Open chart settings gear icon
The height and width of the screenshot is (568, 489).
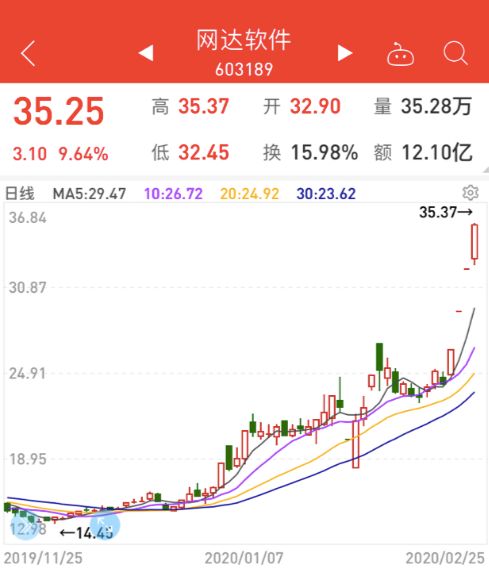click(x=471, y=193)
